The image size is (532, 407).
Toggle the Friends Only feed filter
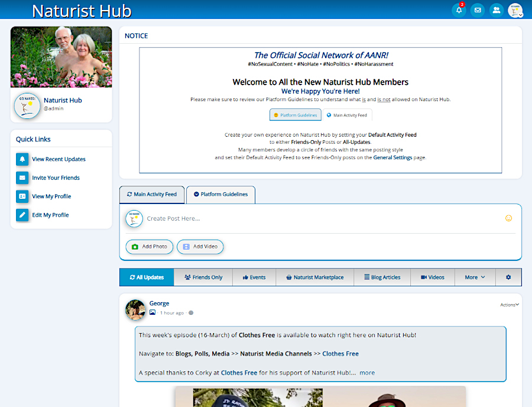[x=203, y=277]
